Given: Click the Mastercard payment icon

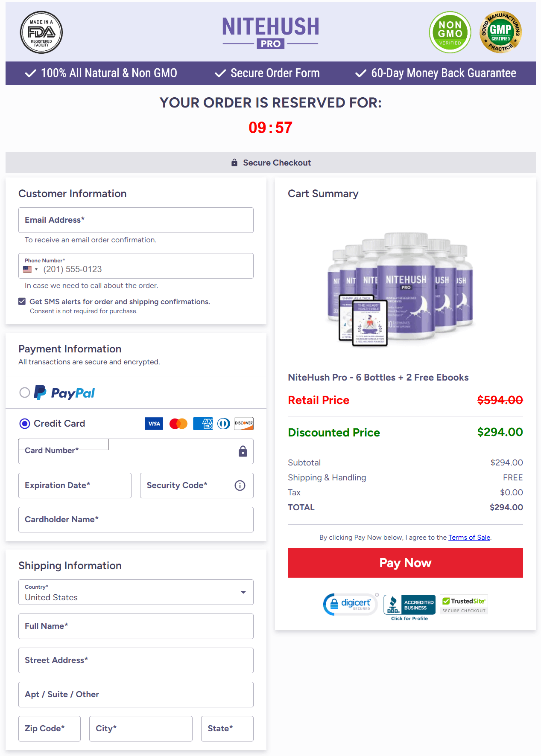Looking at the screenshot, I should tap(178, 423).
